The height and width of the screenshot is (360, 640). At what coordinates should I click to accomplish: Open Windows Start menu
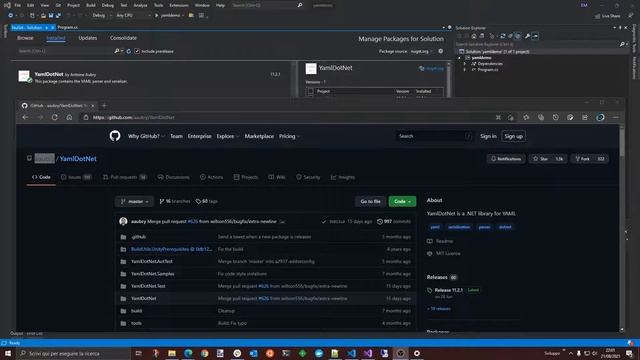click(8, 353)
